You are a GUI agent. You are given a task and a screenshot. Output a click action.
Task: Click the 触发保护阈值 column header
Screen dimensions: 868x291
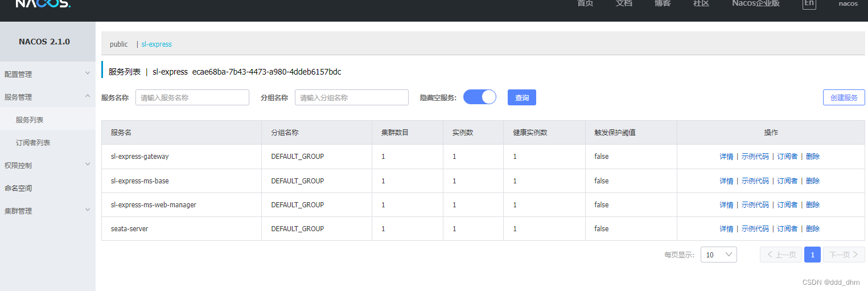click(x=631, y=132)
